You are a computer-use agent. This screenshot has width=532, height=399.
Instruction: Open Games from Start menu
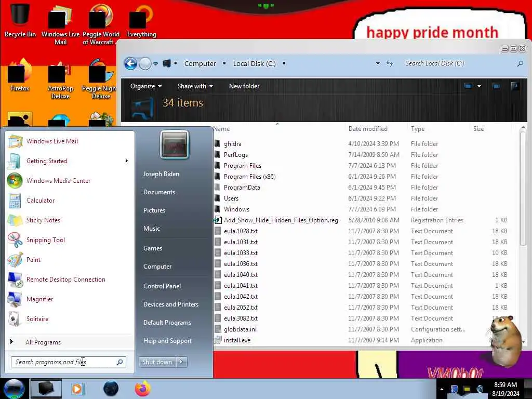pos(153,248)
